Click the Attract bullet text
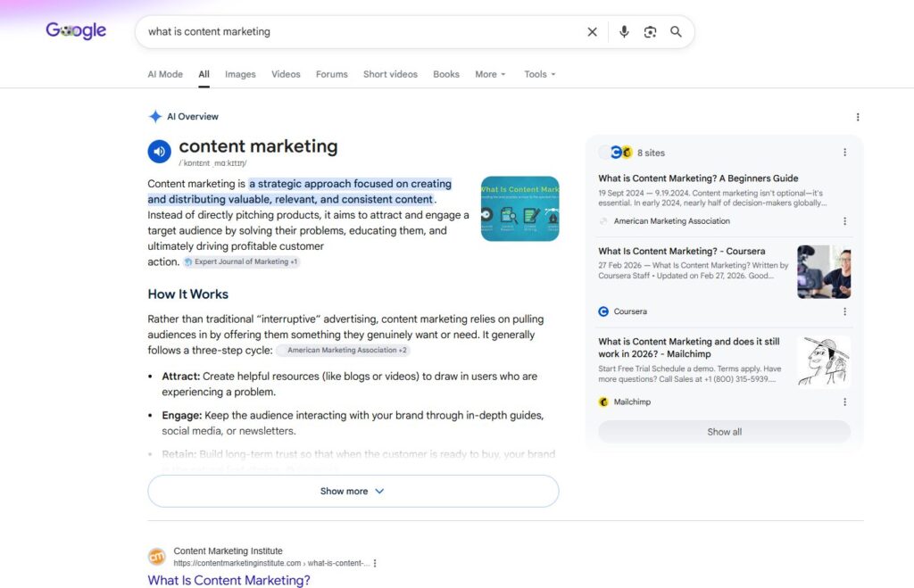 tap(350, 384)
